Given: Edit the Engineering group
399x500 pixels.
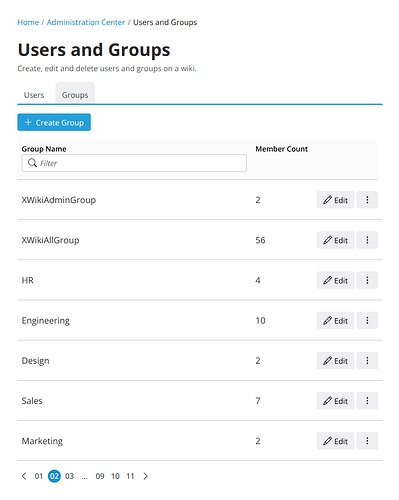Looking at the screenshot, I should point(335,320).
